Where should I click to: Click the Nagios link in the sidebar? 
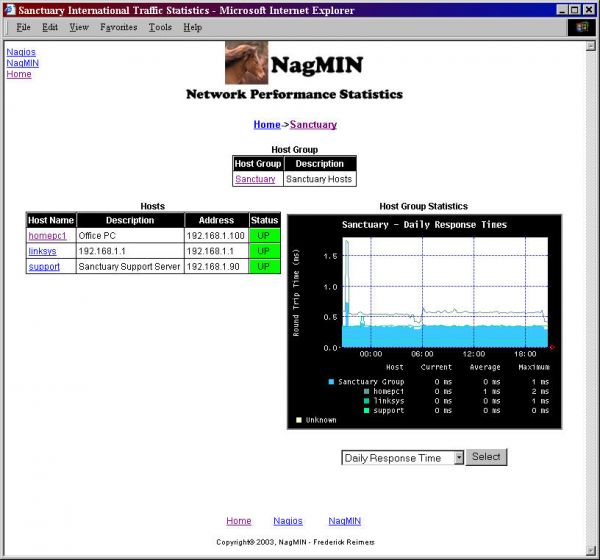[21, 50]
